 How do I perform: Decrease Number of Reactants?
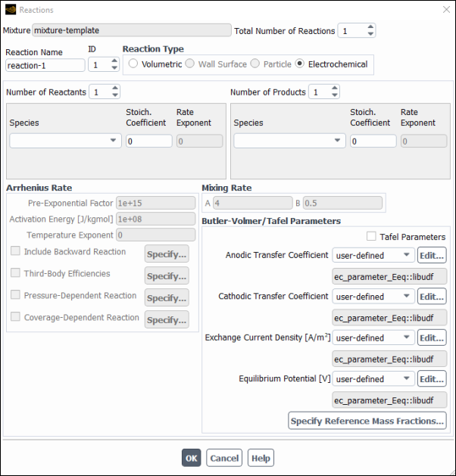coord(115,95)
